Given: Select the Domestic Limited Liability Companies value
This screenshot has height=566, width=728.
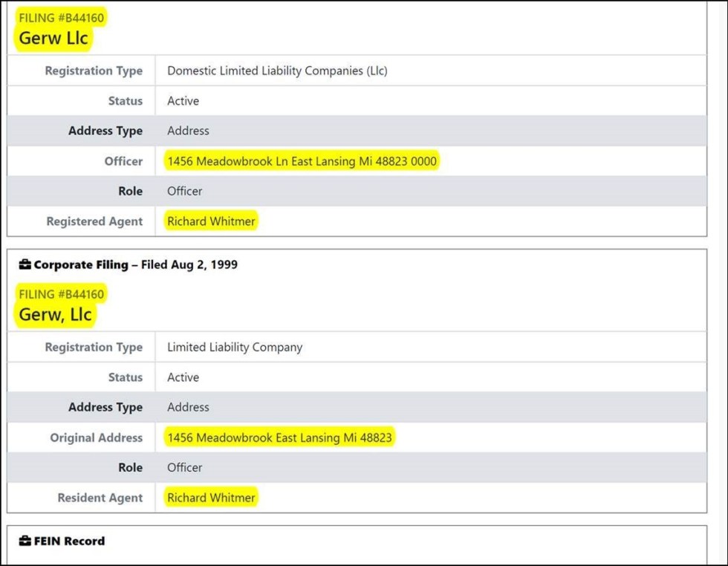Looking at the screenshot, I should click(x=277, y=71).
